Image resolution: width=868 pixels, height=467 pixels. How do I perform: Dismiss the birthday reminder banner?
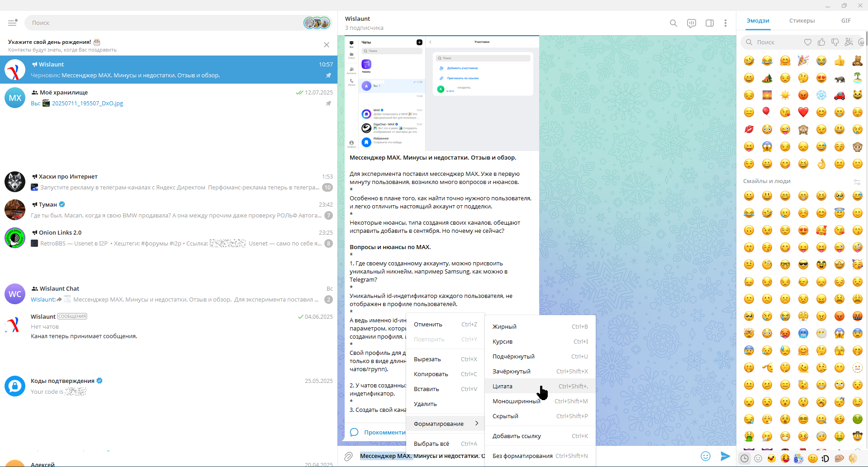click(327, 45)
